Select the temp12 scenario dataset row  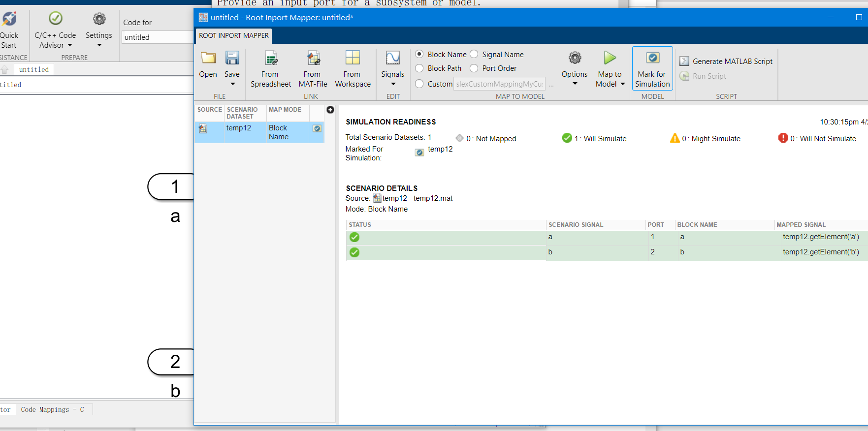click(259, 132)
